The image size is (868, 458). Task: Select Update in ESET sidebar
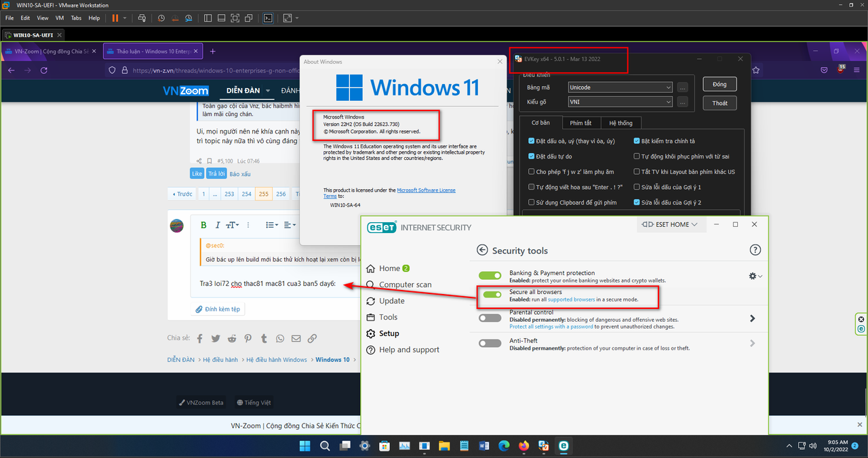coord(385,301)
